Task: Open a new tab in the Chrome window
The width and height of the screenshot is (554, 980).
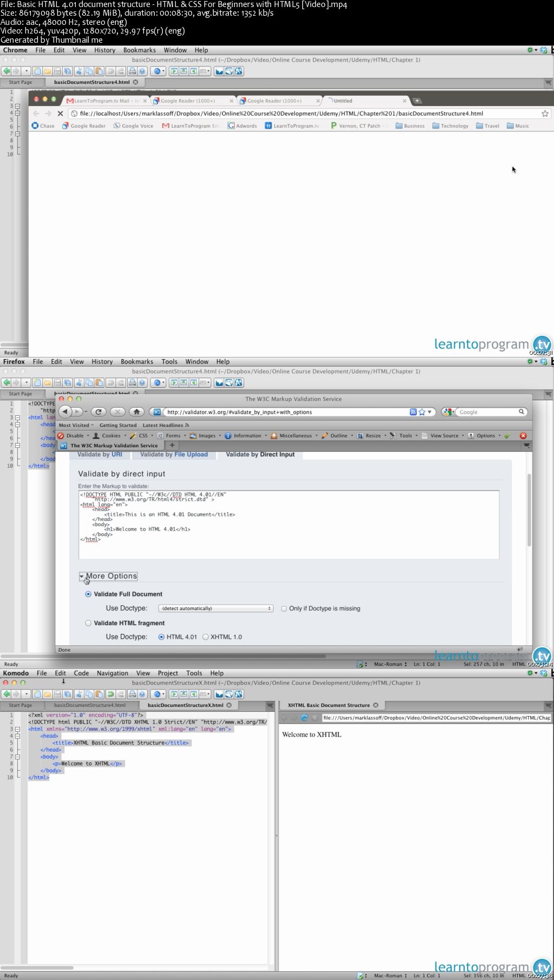Action: pyautogui.click(x=417, y=101)
